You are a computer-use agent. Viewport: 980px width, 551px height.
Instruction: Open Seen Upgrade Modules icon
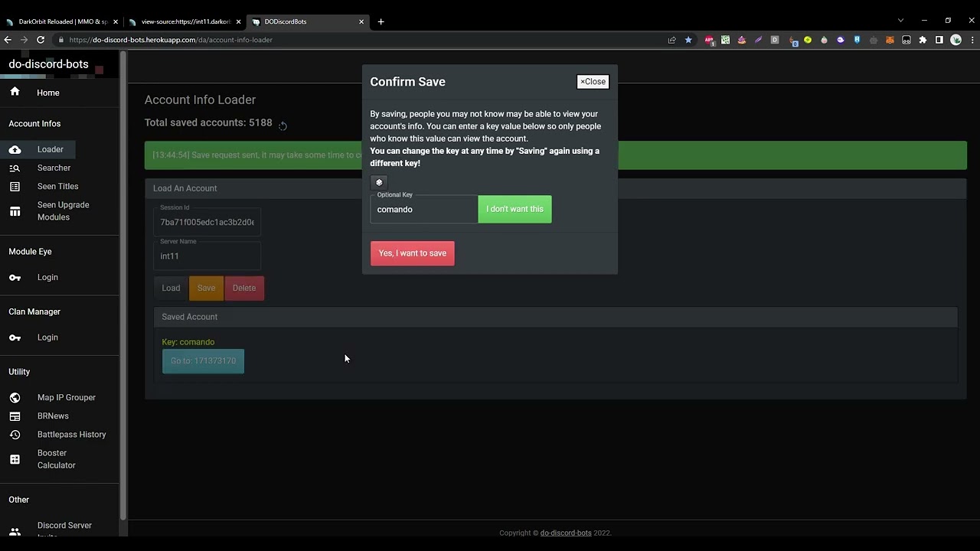pos(15,211)
